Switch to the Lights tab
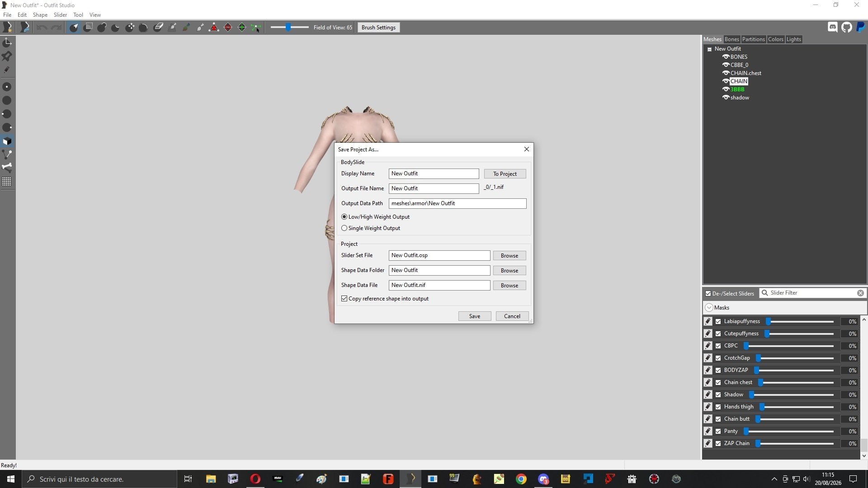 [x=793, y=39]
